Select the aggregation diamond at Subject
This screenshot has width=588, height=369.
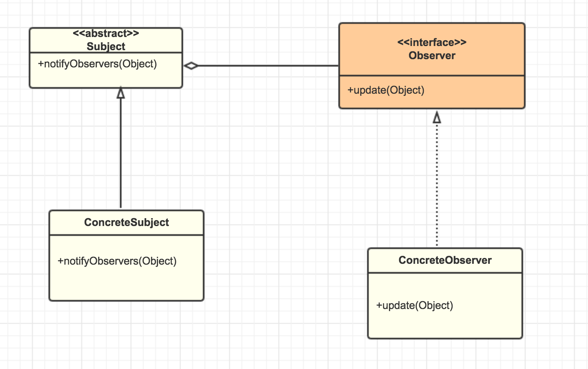[191, 66]
